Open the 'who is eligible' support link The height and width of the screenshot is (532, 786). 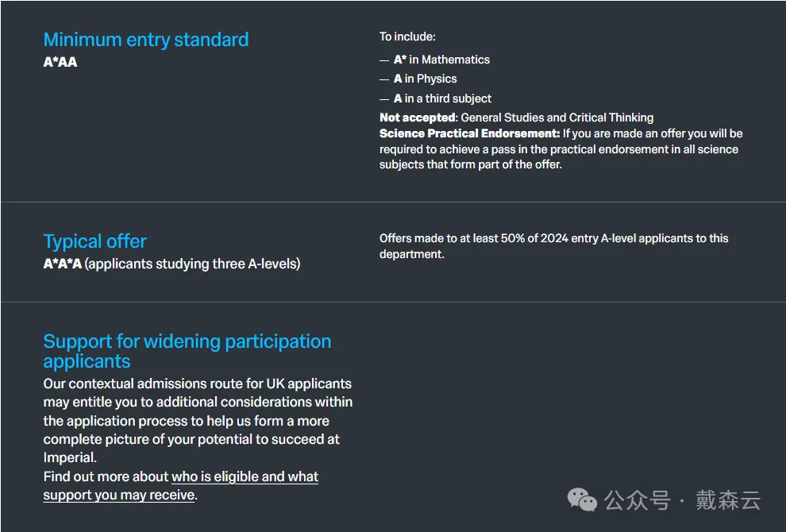(245, 477)
